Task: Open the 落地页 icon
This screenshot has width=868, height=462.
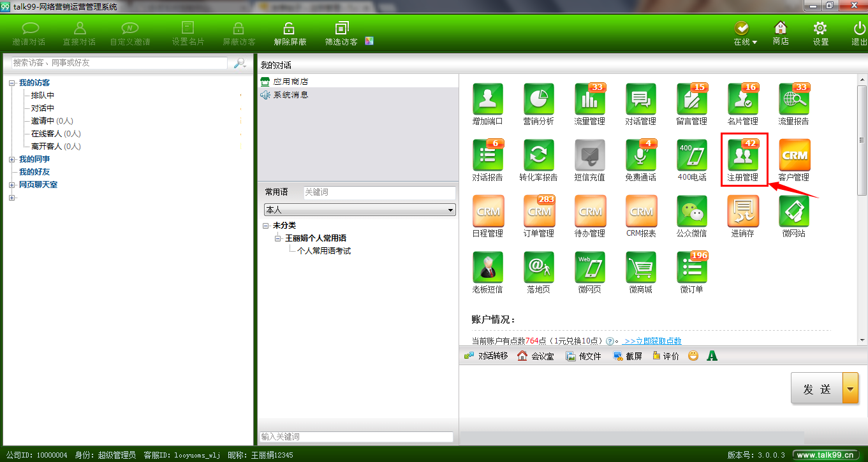Action: pyautogui.click(x=539, y=268)
